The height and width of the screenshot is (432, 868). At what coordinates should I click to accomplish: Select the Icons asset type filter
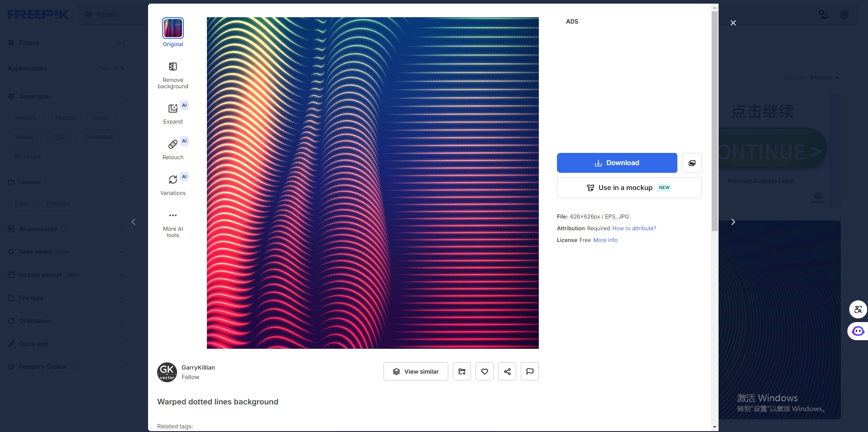[x=101, y=118]
